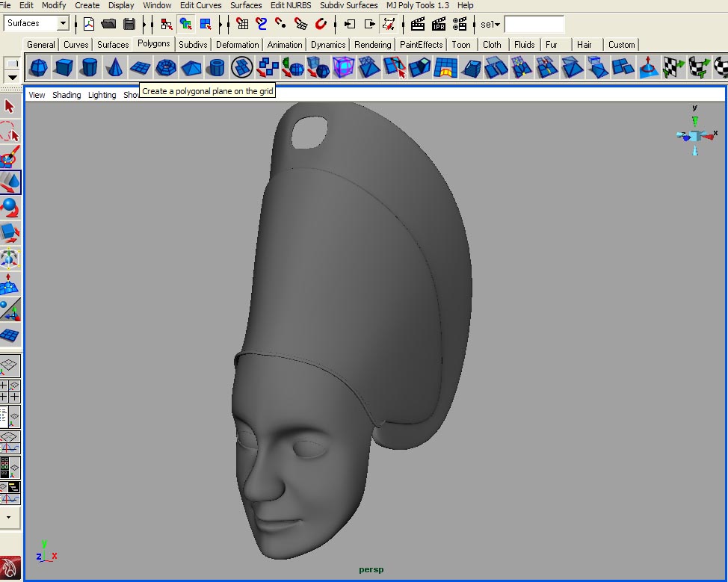Collapse handle left of New Scene icon
The height and width of the screenshot is (582, 728).
[x=75, y=24]
